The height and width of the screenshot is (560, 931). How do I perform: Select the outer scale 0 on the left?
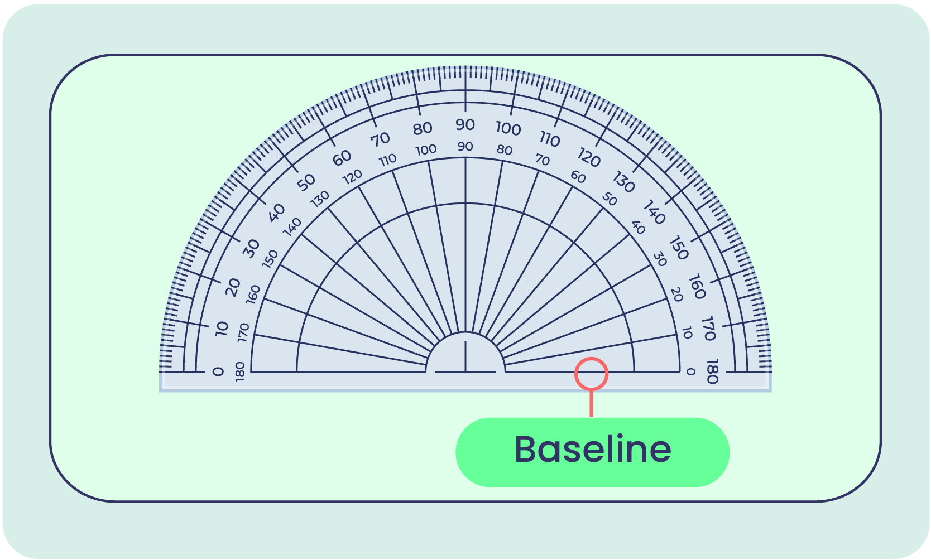tap(218, 371)
